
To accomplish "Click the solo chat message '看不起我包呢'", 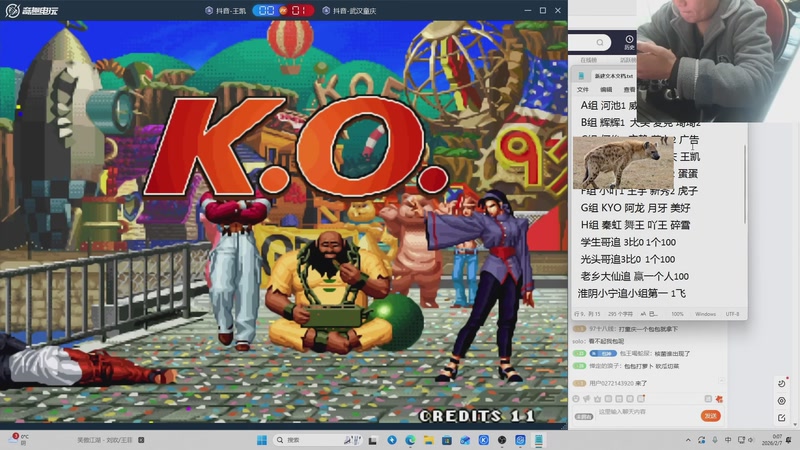I will click(x=606, y=341).
